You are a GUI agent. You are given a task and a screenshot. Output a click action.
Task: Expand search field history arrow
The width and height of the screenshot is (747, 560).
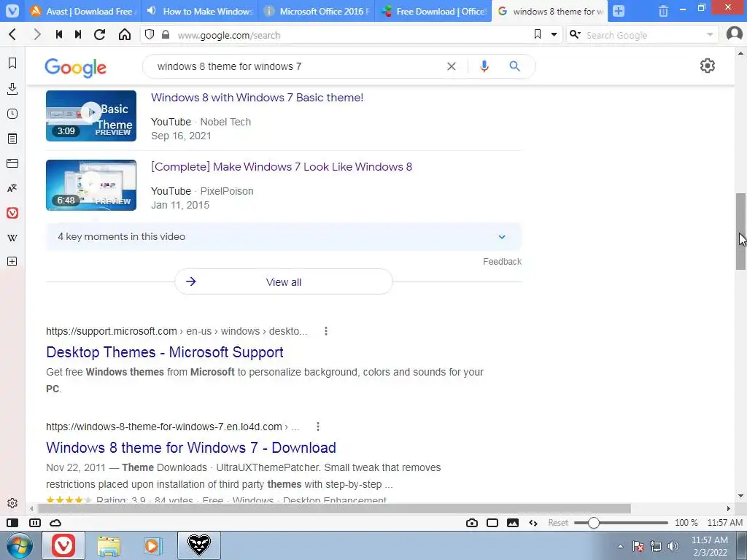pyautogui.click(x=710, y=34)
